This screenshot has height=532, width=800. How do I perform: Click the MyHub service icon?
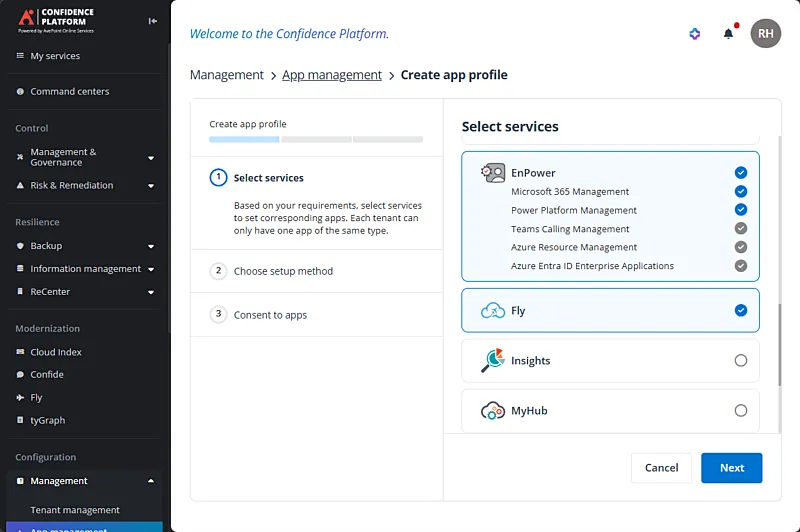point(493,411)
